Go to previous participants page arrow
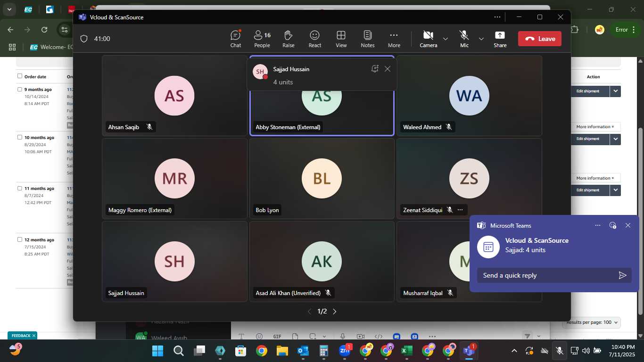 309,312
